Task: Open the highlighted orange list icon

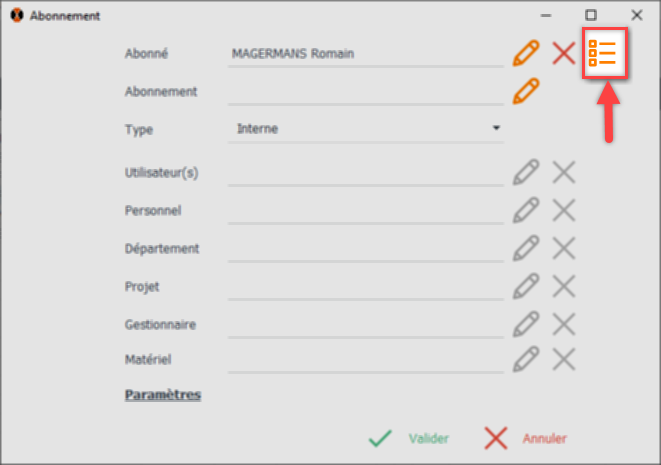Action: [x=603, y=53]
